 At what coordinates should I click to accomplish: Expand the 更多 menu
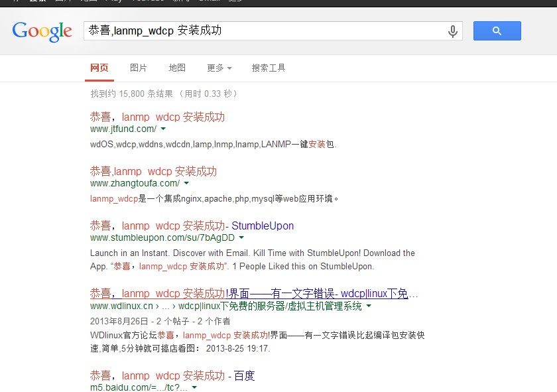point(219,68)
